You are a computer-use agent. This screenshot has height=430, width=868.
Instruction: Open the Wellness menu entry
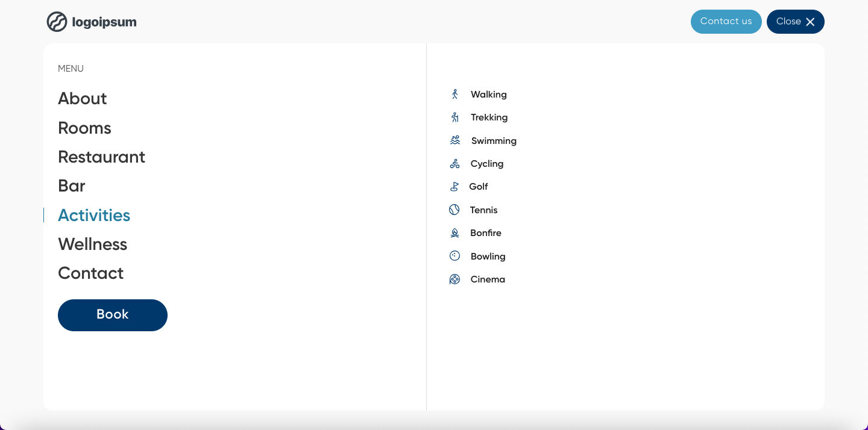pos(92,245)
